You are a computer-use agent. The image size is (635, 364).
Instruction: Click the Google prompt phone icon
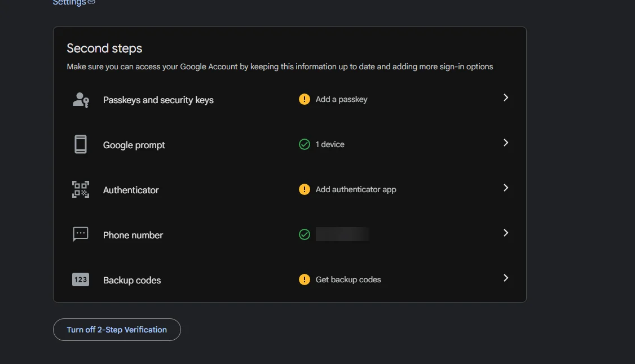tap(81, 144)
